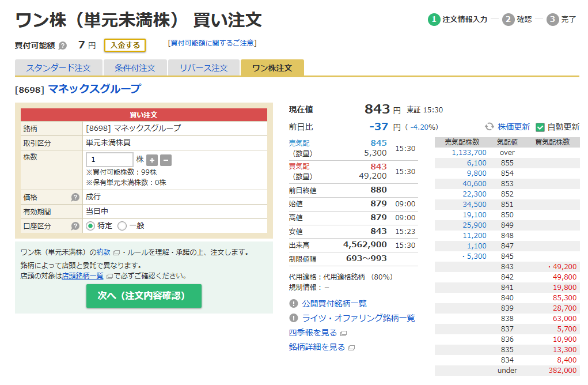
Task: Select the 特定 account radio button
Action: 90,227
